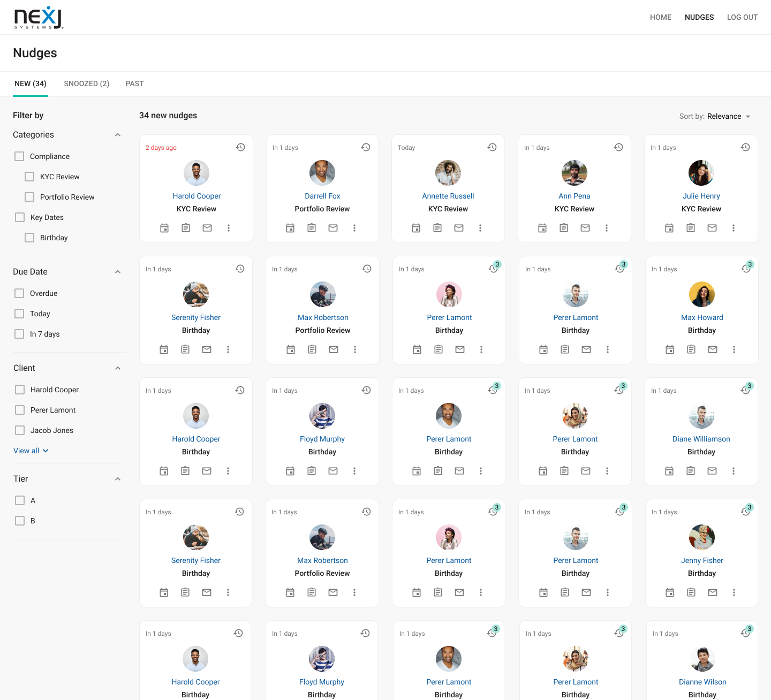Tick the Perer Lamont client checkbox
This screenshot has height=700, width=771.
click(x=20, y=410)
